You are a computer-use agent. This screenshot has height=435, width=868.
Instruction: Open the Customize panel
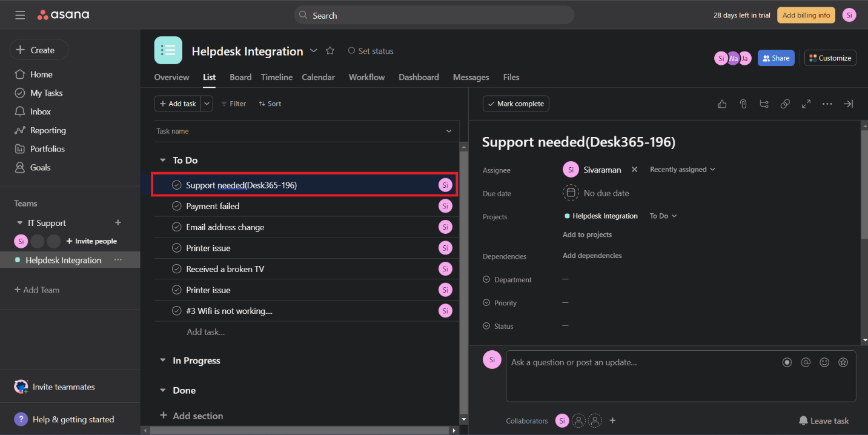(830, 58)
